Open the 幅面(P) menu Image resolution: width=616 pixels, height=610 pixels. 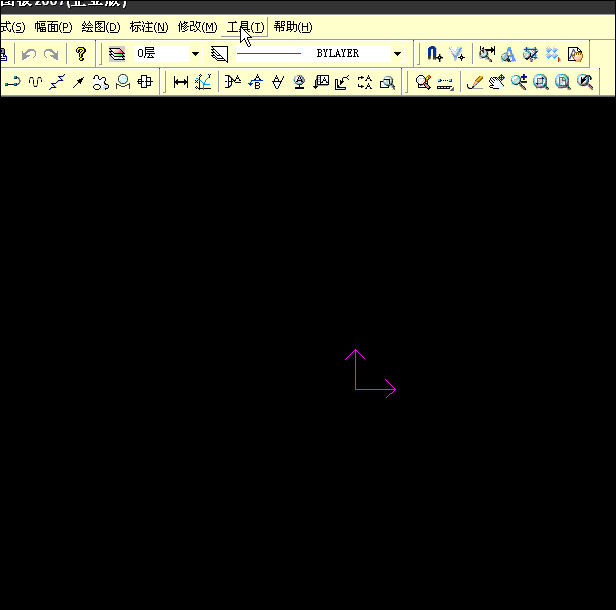click(x=53, y=27)
